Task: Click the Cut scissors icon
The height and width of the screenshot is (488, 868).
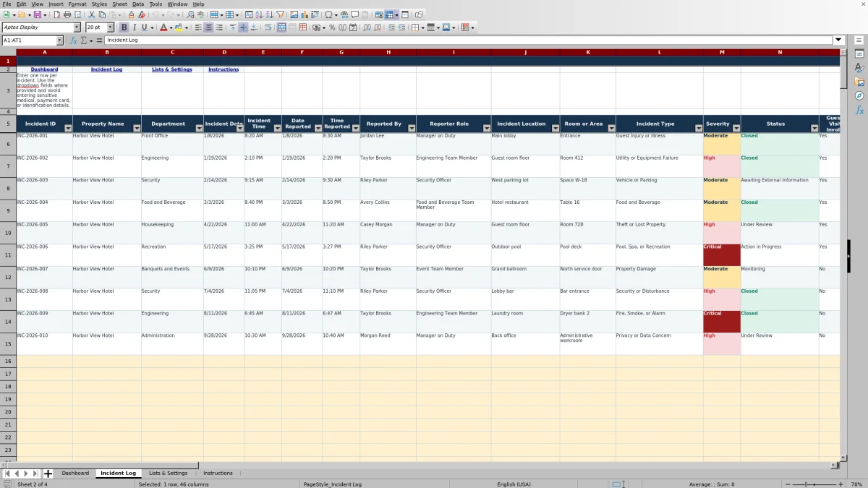Action: tap(92, 14)
